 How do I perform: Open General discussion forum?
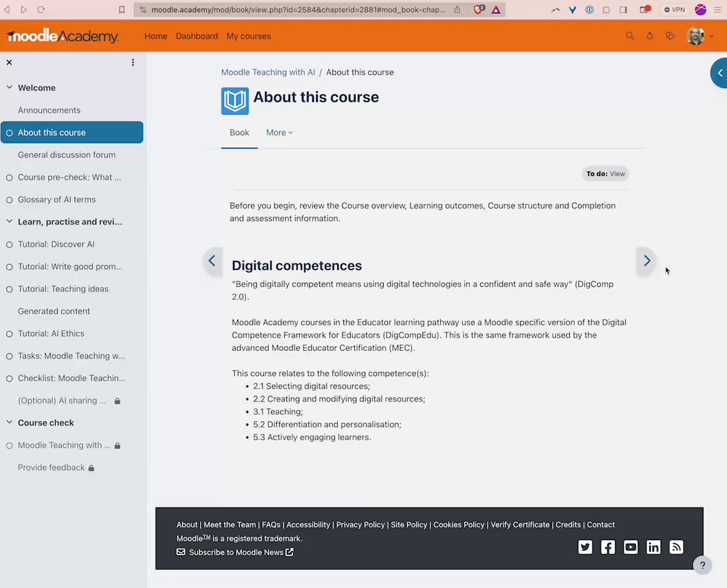click(66, 155)
